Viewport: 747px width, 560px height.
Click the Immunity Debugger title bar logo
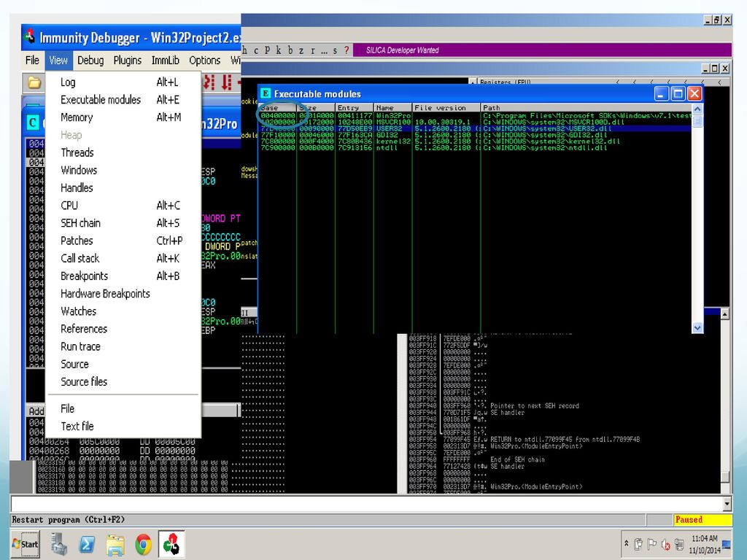click(30, 36)
